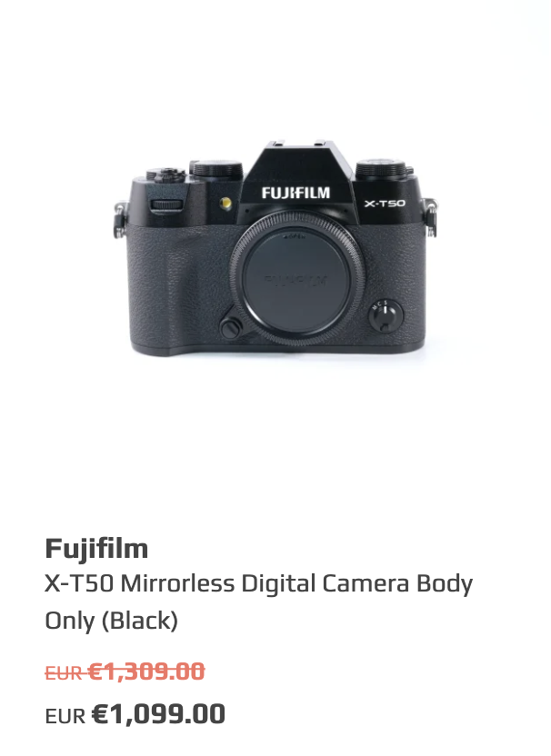
Task: Click the hot shoe on top of the viewfinder
Action: 299,144
